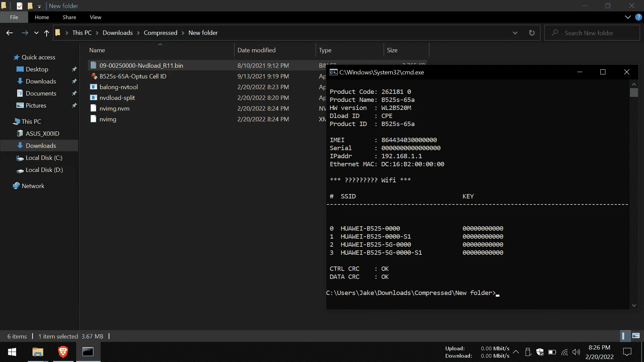Click the Properties quick access toolbar icon
This screenshot has width=644, height=362.
tap(19, 6)
